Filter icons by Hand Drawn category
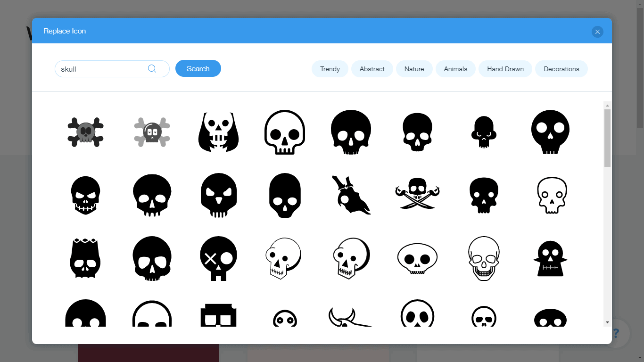This screenshot has width=644, height=362. tap(505, 69)
